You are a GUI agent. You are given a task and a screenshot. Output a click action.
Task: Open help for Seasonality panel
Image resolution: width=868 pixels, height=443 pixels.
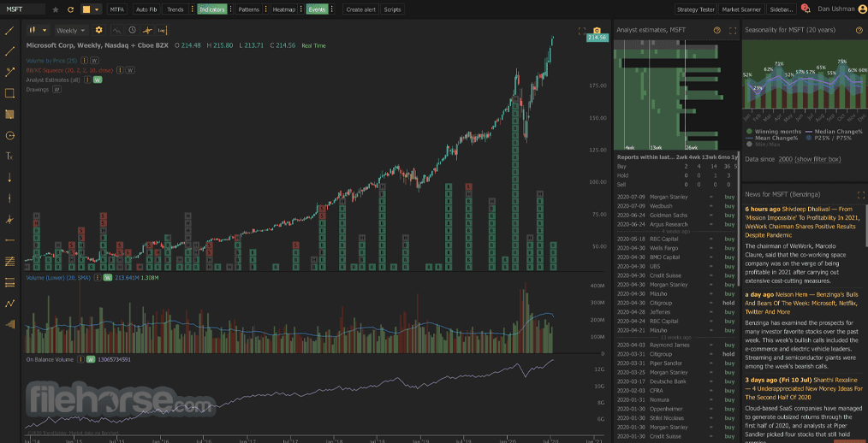(858, 31)
